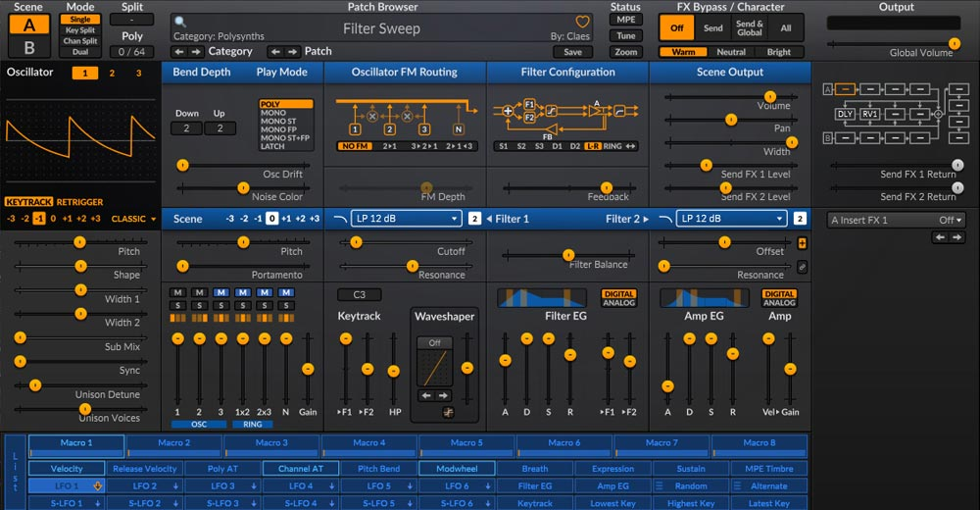Favorite the patch with the heart icon
980x510 pixels.
coord(582,23)
